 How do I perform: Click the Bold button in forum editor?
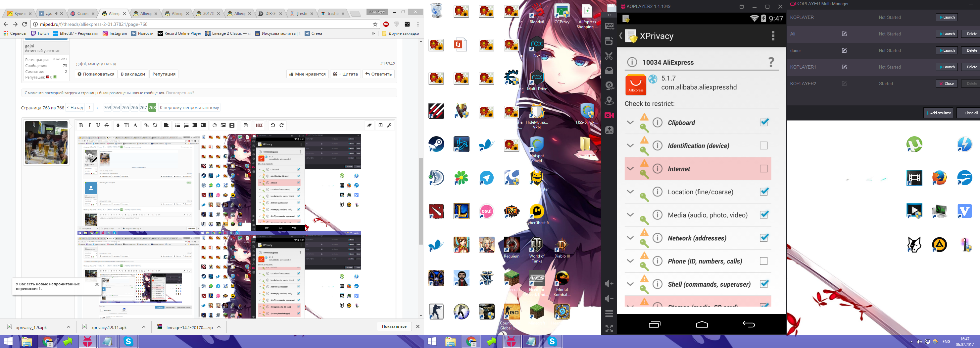pos(81,125)
